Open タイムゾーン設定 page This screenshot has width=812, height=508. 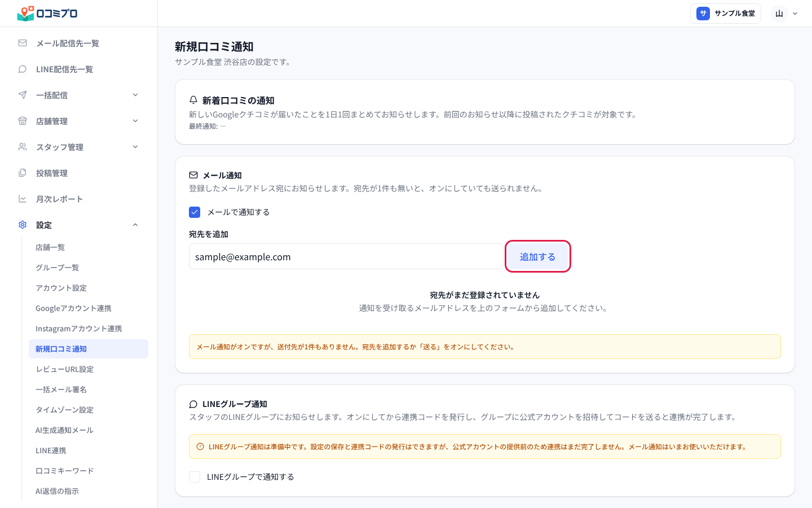pyautogui.click(x=89, y=410)
